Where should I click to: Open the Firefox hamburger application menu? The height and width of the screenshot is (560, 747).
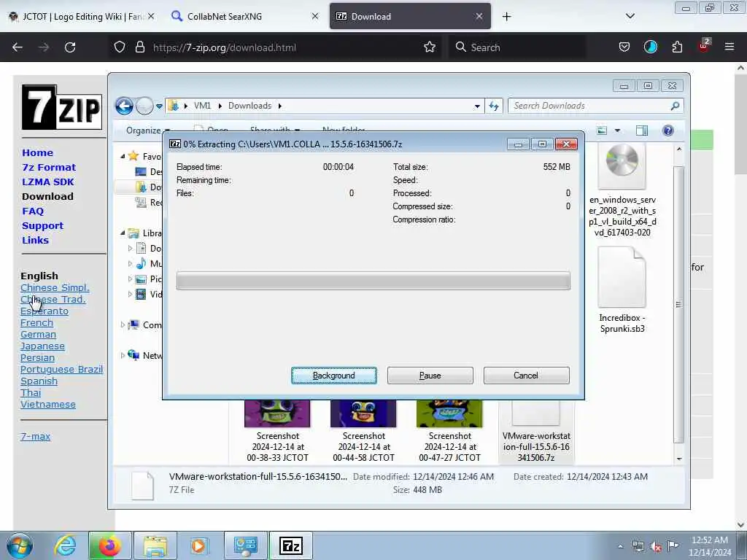click(729, 47)
